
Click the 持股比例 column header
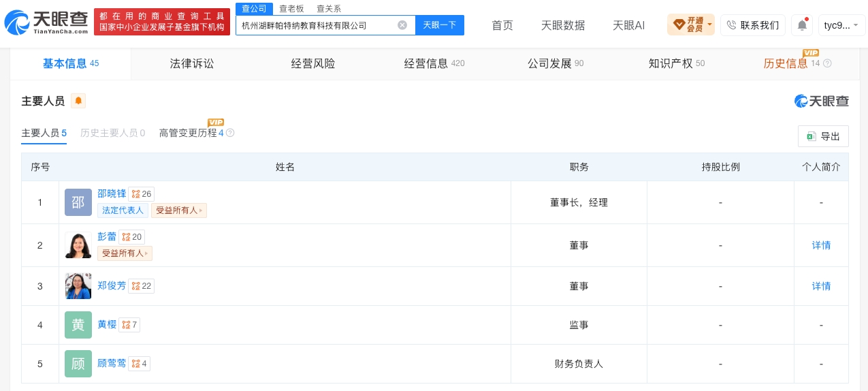pos(720,167)
